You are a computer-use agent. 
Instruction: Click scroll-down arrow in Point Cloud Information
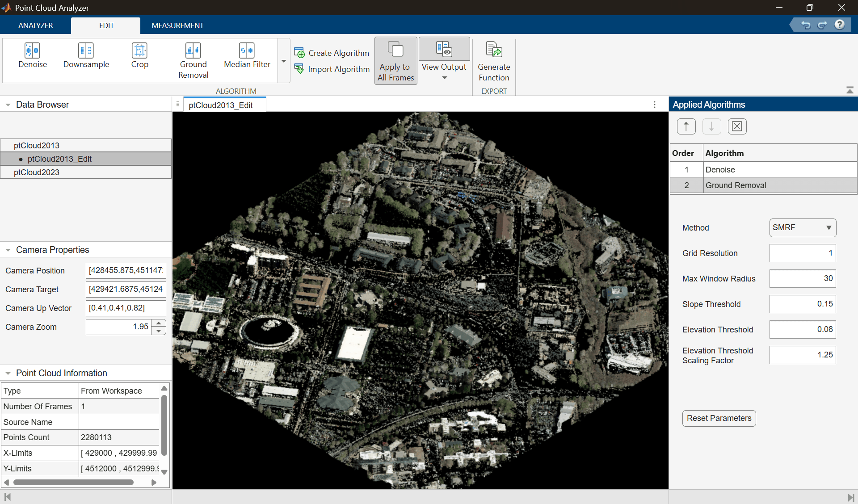click(x=164, y=472)
